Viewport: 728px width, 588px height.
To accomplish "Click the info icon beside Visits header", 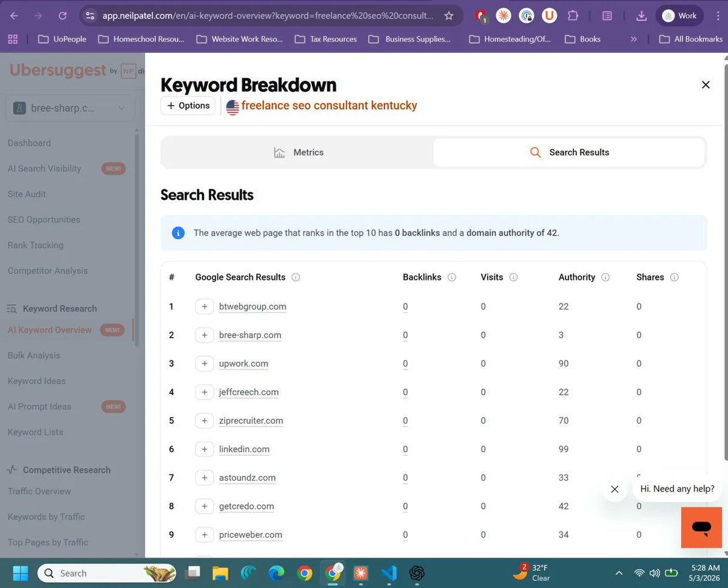I will [x=514, y=277].
